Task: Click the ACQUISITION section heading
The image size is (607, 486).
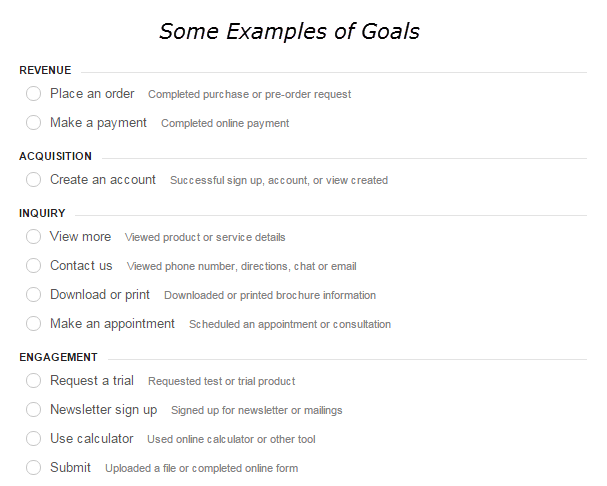Action: coord(55,156)
